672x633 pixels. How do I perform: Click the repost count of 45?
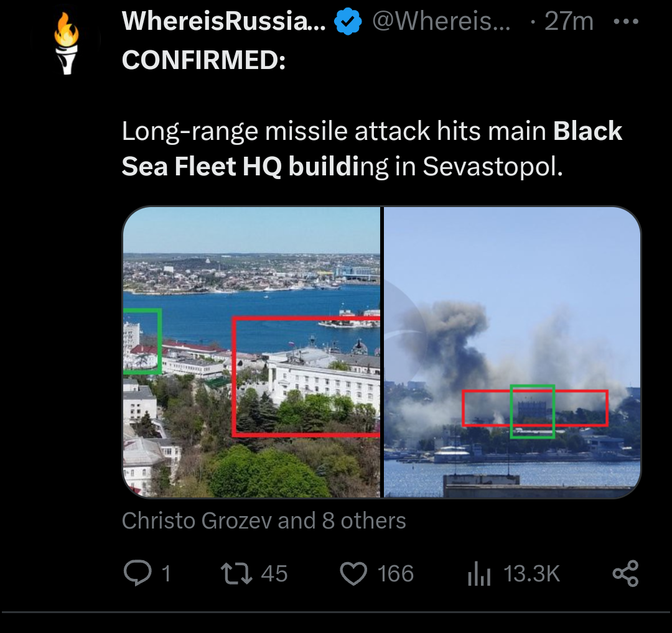click(274, 573)
